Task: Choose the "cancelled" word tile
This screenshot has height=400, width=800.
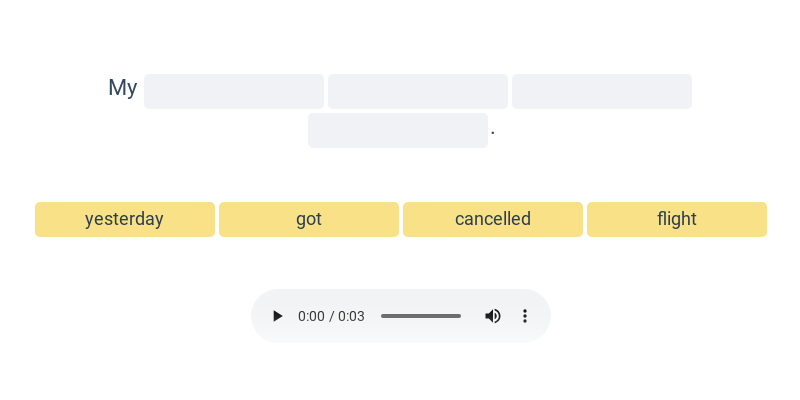Action: coord(493,219)
